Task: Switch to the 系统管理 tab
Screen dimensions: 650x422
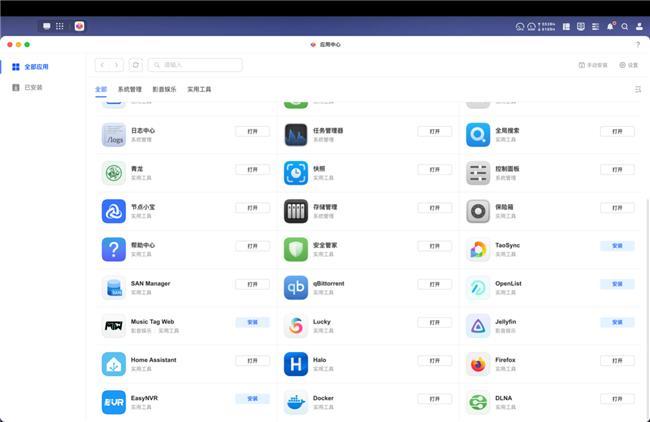Action: coord(130,89)
